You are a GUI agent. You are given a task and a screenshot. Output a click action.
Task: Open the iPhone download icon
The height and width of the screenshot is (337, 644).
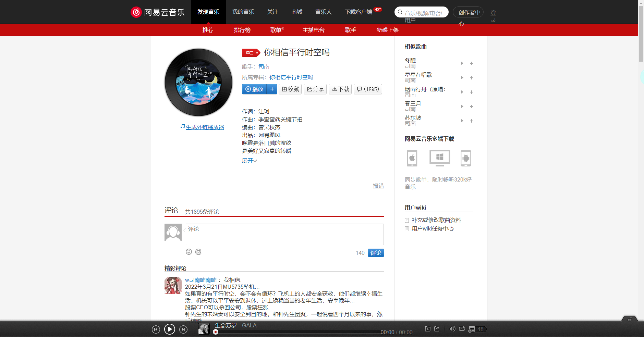412,158
